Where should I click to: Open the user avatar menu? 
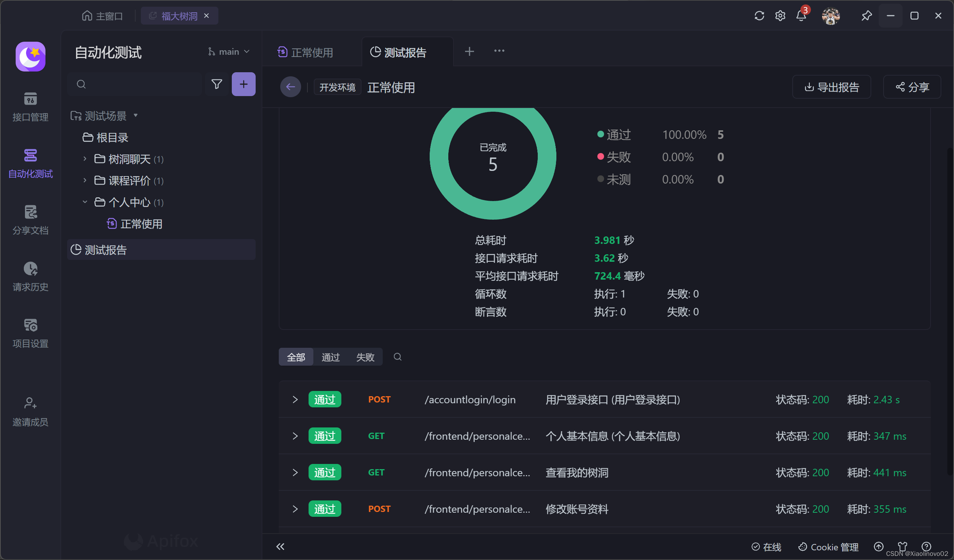[x=831, y=16]
